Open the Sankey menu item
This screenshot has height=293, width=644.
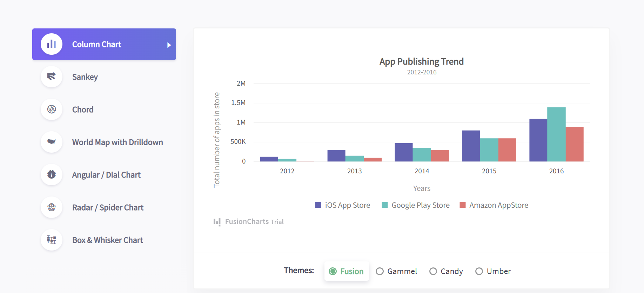85,77
